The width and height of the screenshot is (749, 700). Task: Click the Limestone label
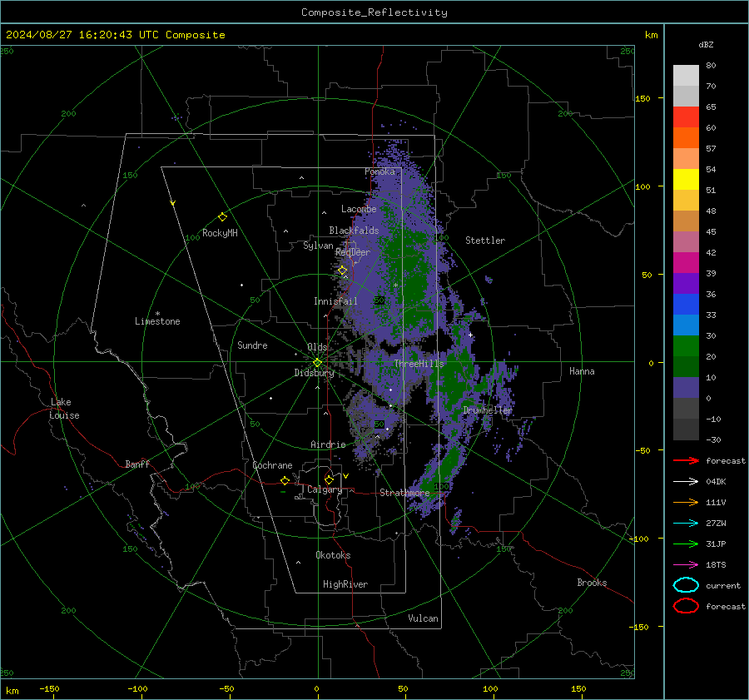tap(157, 321)
